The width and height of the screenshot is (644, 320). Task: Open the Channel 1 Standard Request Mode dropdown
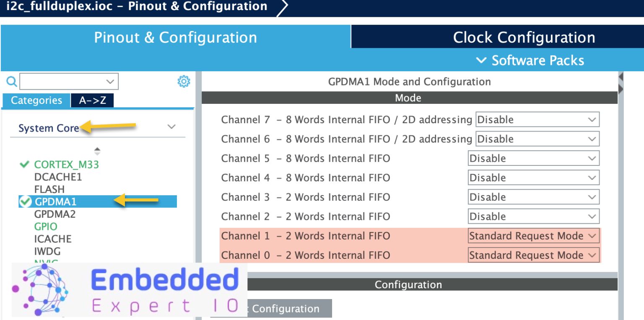click(533, 236)
